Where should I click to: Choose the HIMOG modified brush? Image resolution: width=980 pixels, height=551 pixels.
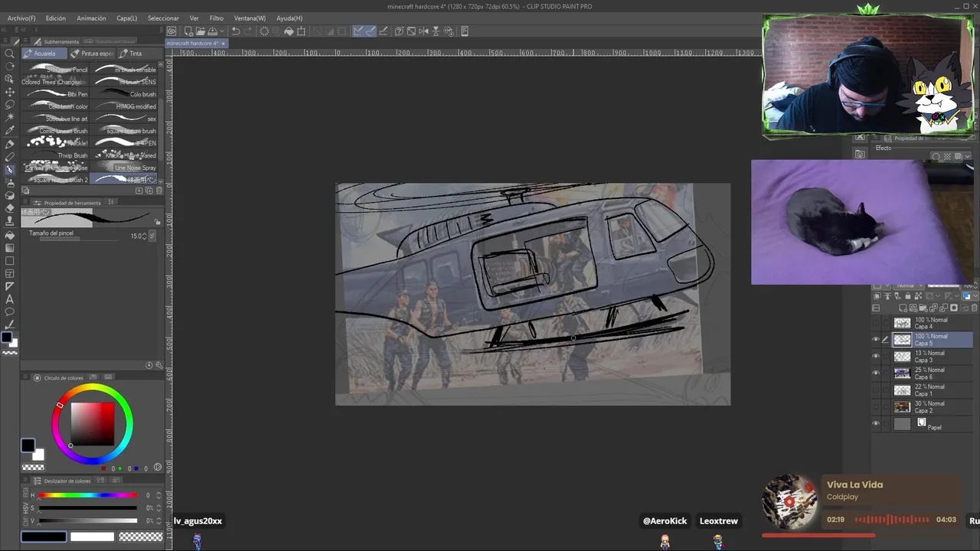(x=125, y=106)
